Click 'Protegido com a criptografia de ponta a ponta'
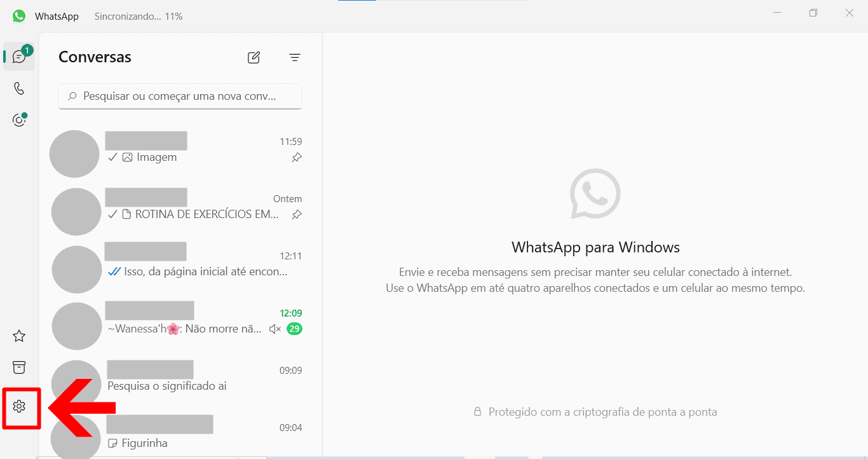868x459 pixels. pos(602,412)
